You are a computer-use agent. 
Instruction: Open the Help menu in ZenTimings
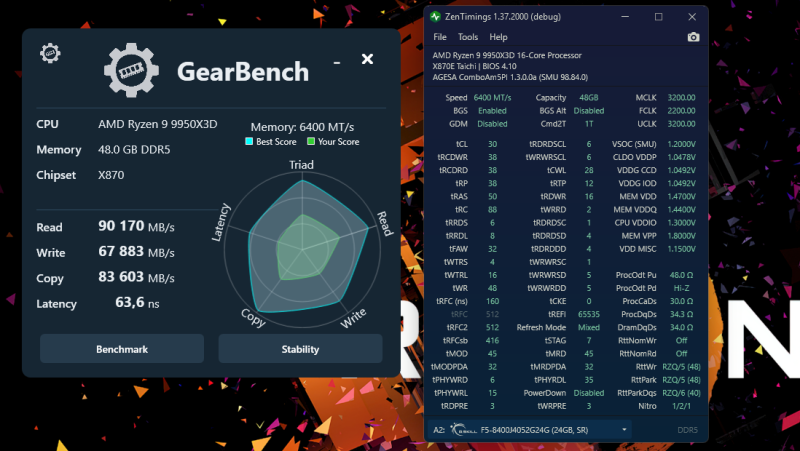pyautogui.click(x=498, y=37)
